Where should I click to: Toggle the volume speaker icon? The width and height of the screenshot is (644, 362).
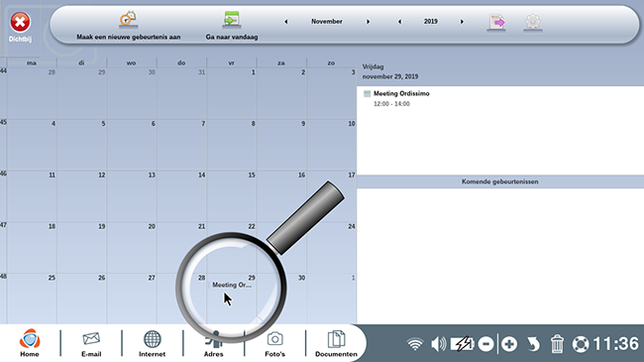[438, 344]
